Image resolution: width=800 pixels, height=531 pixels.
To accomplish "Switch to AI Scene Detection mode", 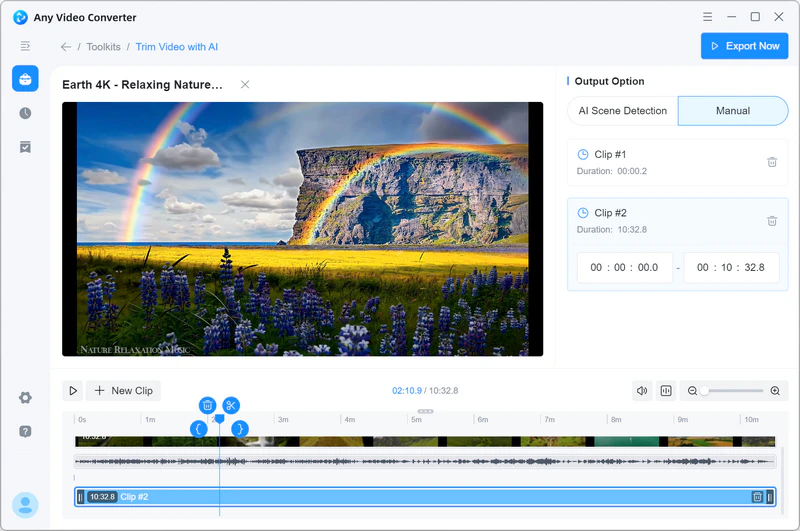I will tap(622, 111).
